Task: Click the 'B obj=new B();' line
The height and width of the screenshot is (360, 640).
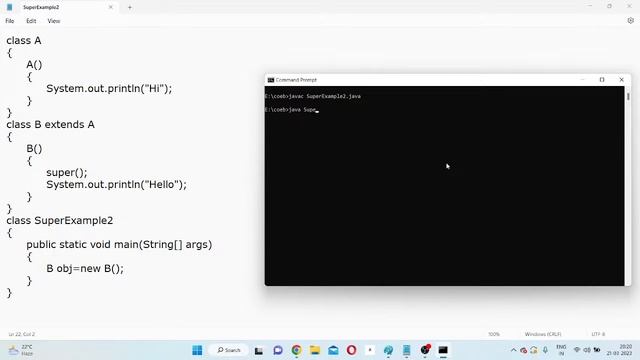Action: (x=85, y=269)
